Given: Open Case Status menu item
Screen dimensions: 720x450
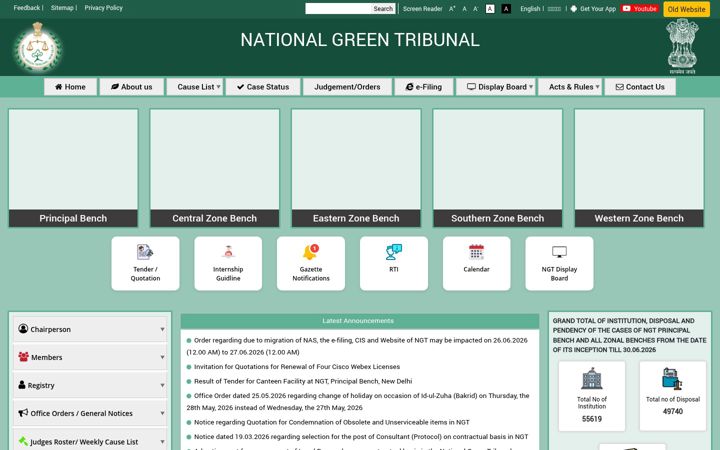Looking at the screenshot, I should click(263, 87).
